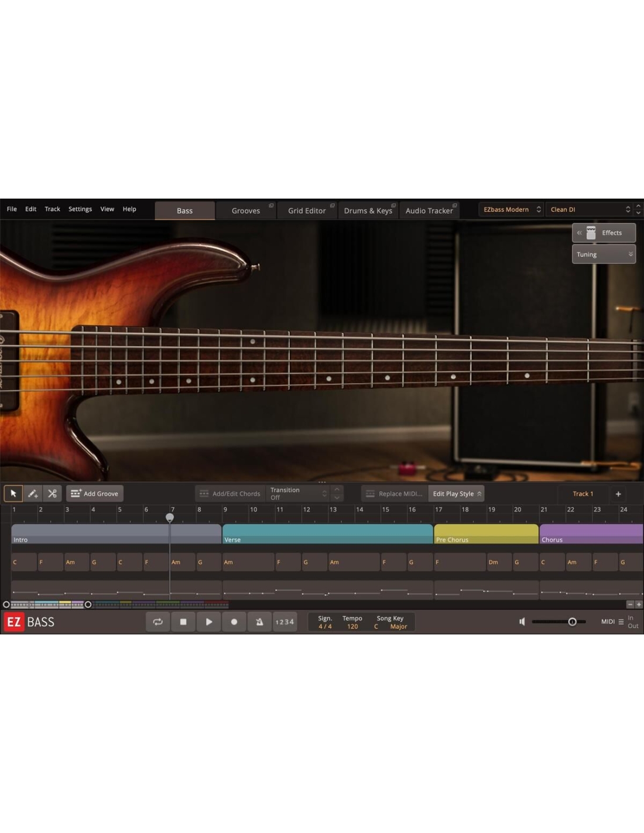Image resolution: width=644 pixels, height=833 pixels.
Task: Detach Audio Tracker with pop-out icon
Action: pyautogui.click(x=454, y=206)
